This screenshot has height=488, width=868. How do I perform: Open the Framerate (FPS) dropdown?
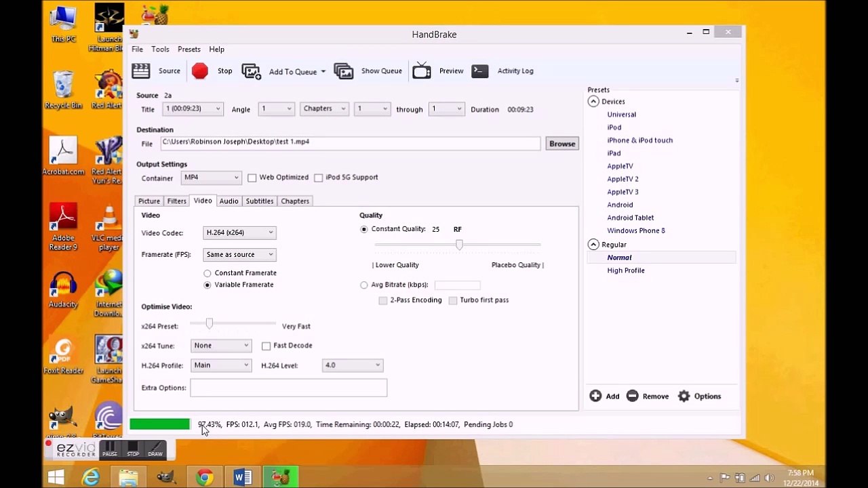pos(239,255)
